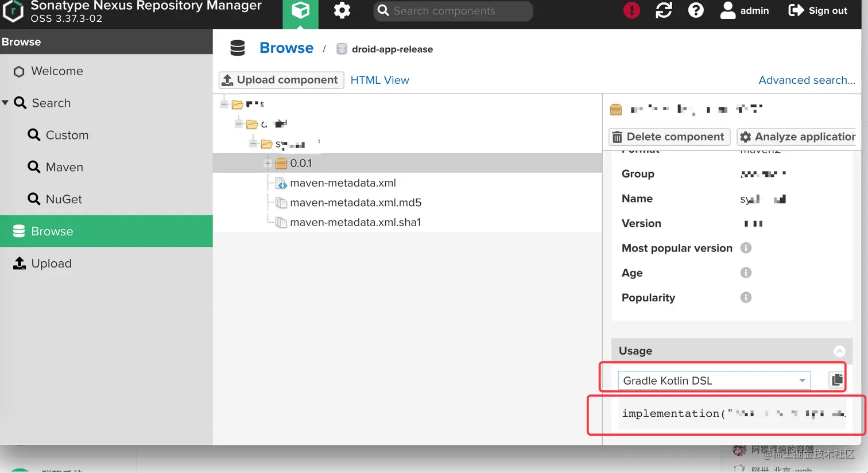Show info for Most popular version
This screenshot has width=868, height=473.
pos(746,248)
